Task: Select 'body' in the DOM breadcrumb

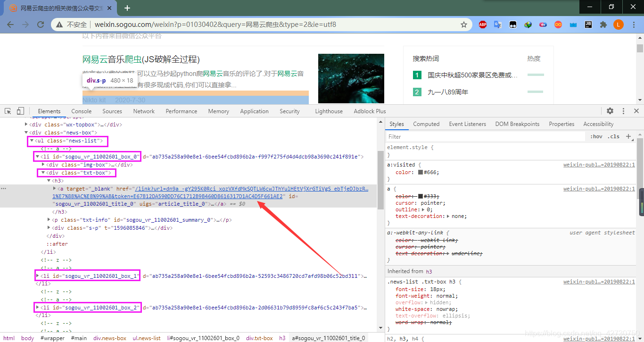Action: point(28,338)
